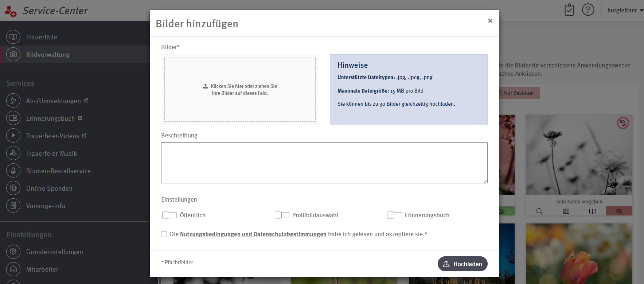The width and height of the screenshot is (644, 284).
Task: Click the upload arrow icon in drop zone
Action: coord(206,86)
